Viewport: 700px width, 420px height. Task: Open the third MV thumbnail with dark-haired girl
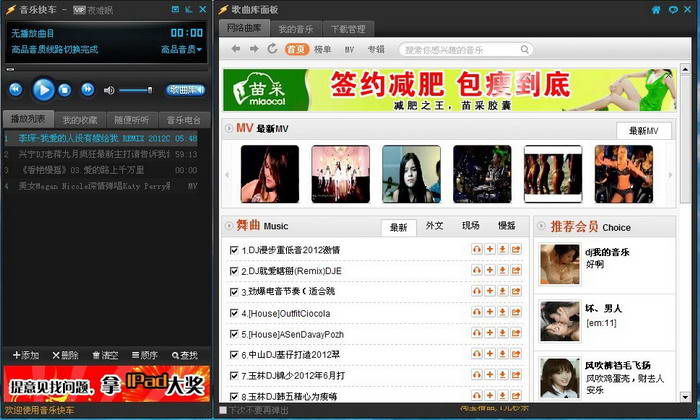coord(411,174)
